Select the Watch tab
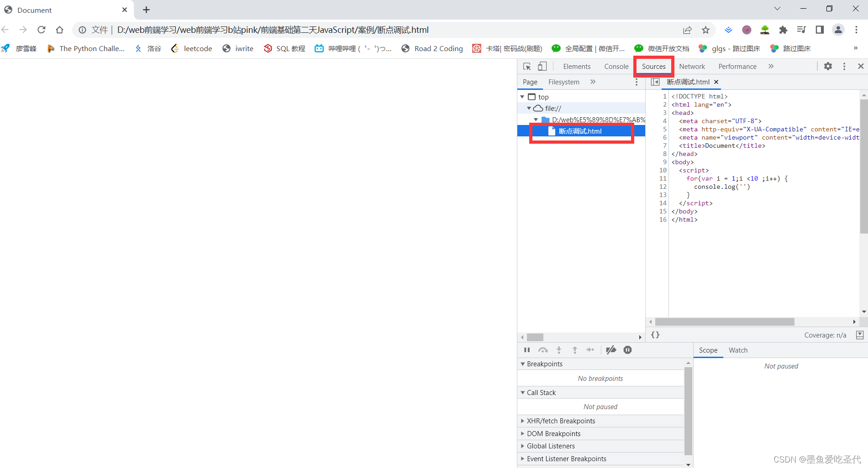 point(738,350)
